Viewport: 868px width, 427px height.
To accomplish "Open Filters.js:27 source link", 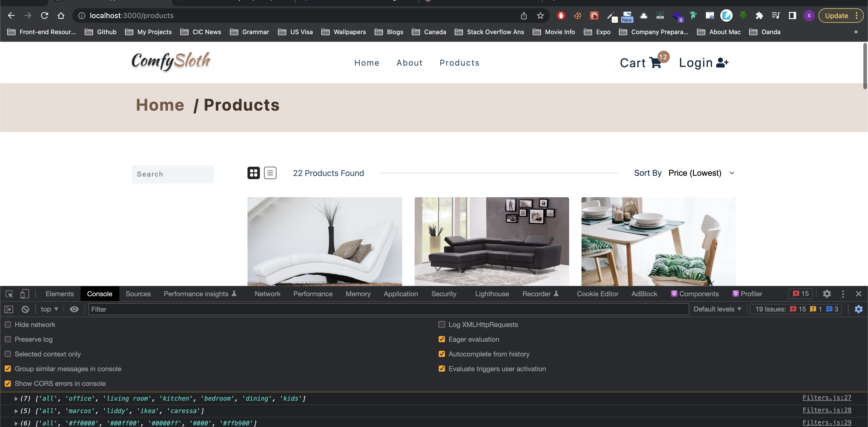I will 827,398.
